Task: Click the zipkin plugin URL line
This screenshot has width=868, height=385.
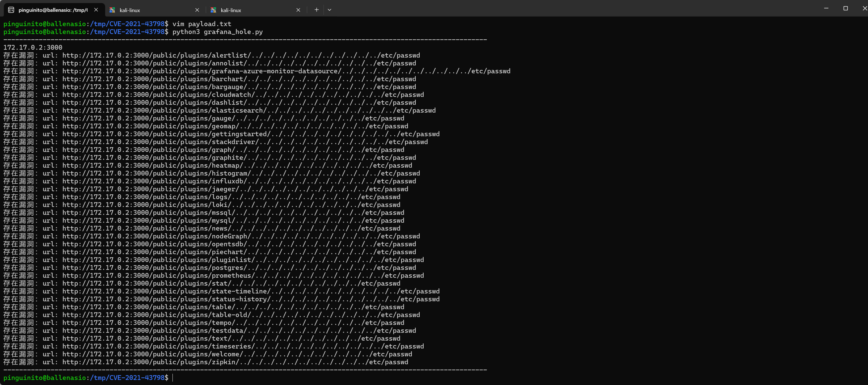Action: coord(206,362)
